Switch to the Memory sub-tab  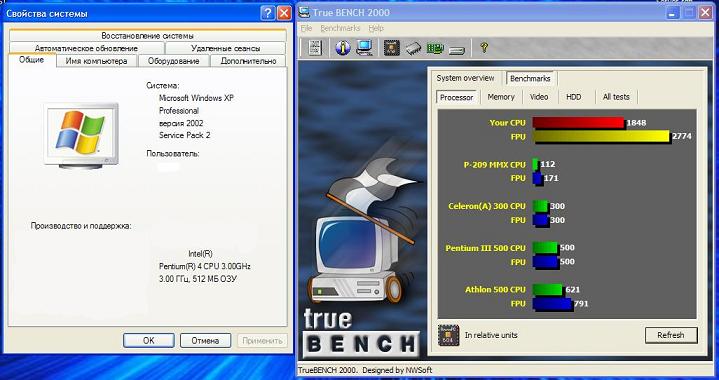[501, 97]
